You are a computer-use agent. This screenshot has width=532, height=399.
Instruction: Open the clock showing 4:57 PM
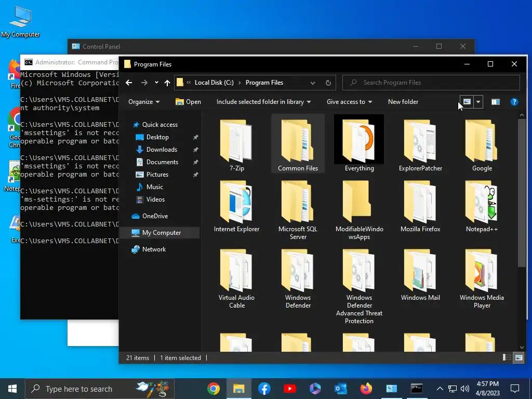(488, 389)
